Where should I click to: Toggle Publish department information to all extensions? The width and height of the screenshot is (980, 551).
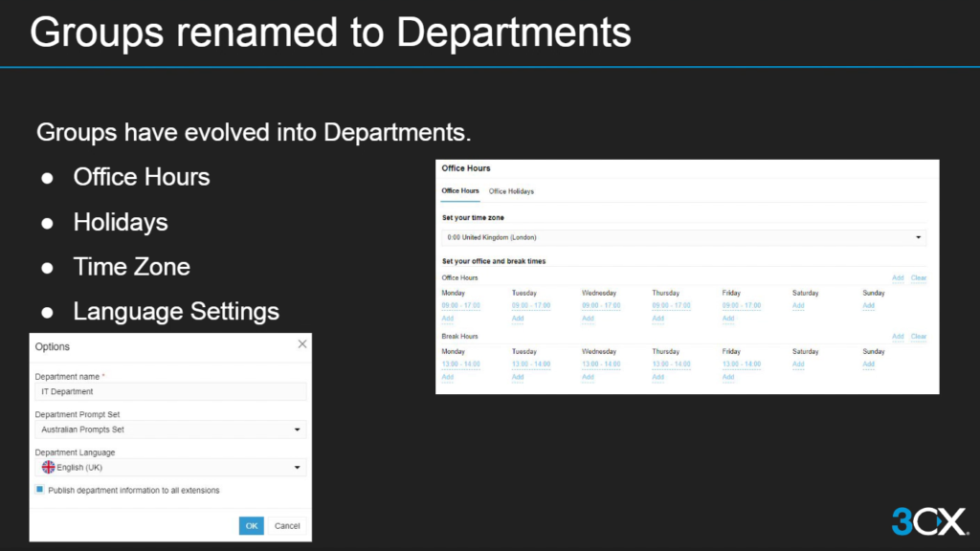pyautogui.click(x=40, y=490)
